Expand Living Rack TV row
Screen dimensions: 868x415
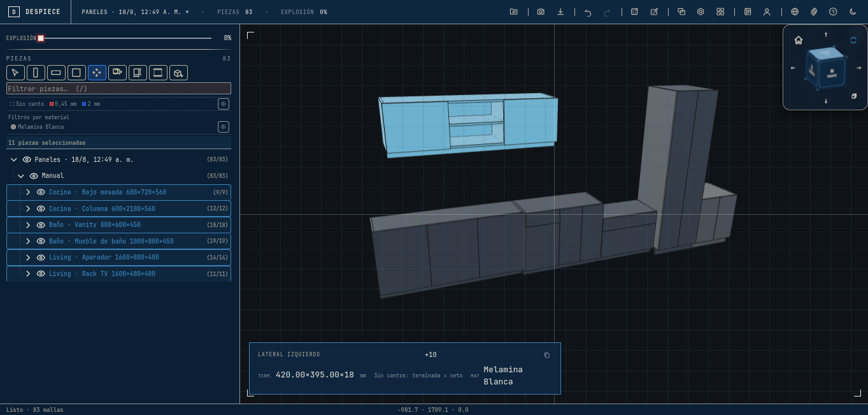click(28, 273)
